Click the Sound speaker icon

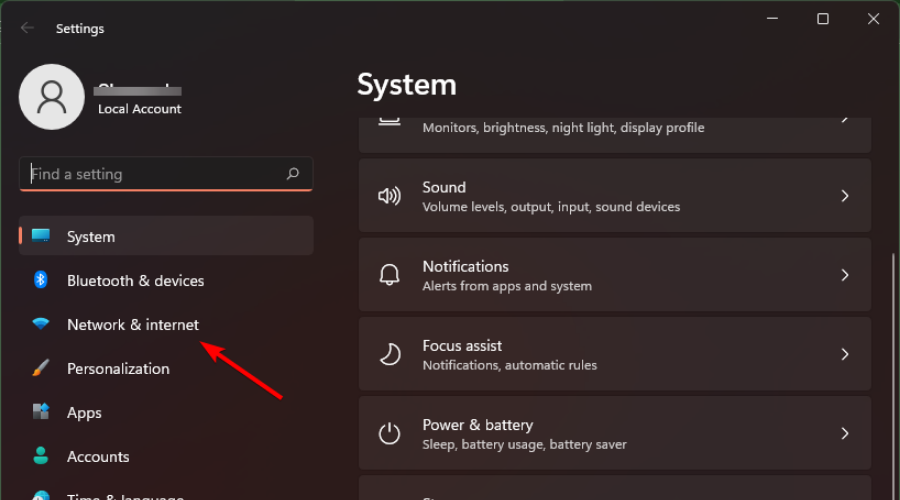coord(389,196)
